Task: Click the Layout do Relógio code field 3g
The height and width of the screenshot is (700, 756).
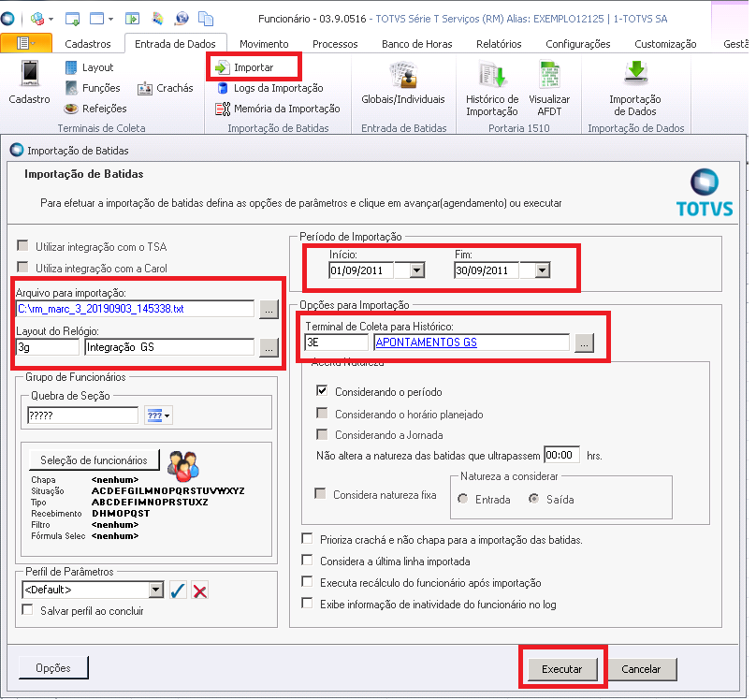Action: pos(47,347)
